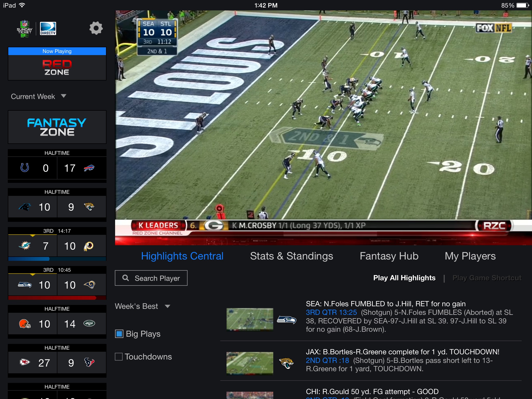This screenshot has width=532, height=399.
Task: Tap the Jets score of 14
Action: (70, 324)
